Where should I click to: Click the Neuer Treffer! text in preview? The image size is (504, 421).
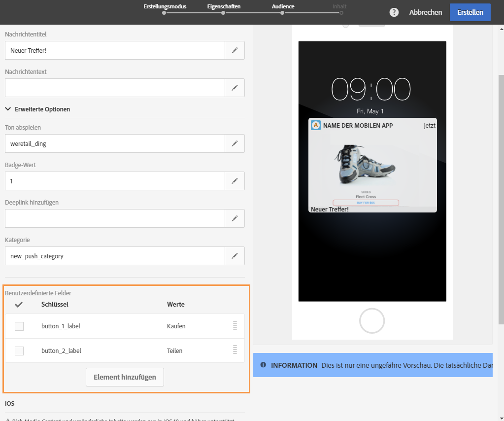[x=330, y=209]
